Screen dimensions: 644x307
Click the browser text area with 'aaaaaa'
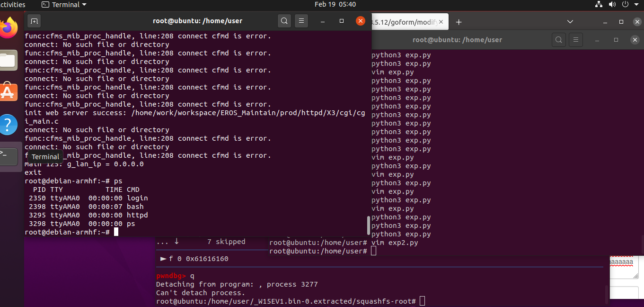(624, 268)
